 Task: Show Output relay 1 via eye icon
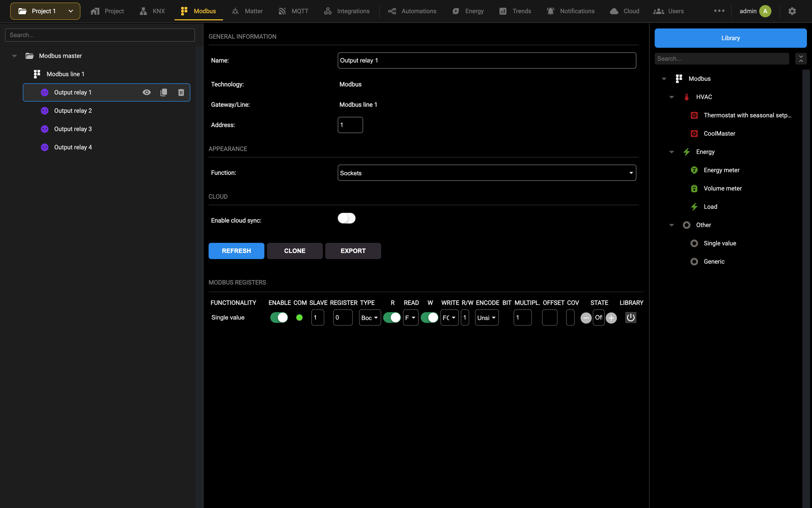[x=147, y=92]
